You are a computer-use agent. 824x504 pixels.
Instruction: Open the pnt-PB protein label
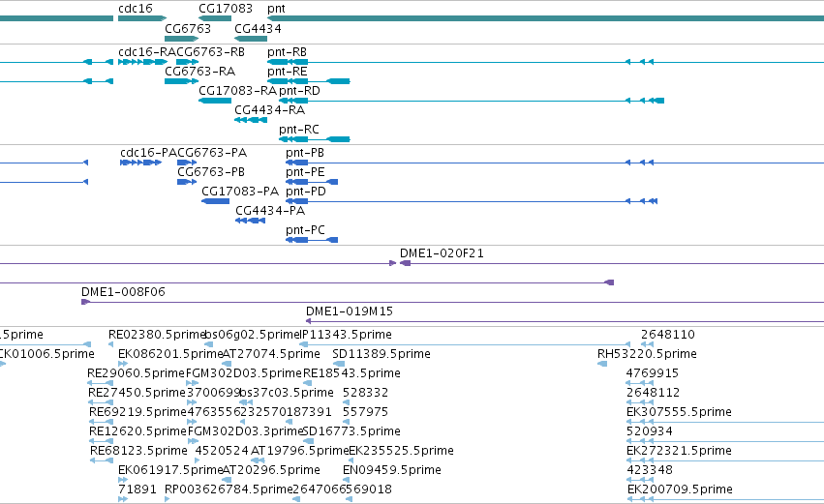pos(305,153)
